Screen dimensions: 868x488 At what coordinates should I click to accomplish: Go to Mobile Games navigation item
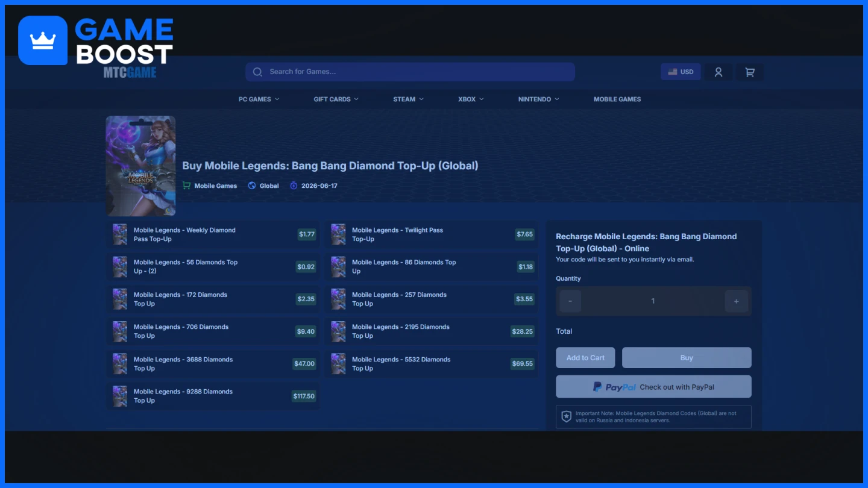617,99
